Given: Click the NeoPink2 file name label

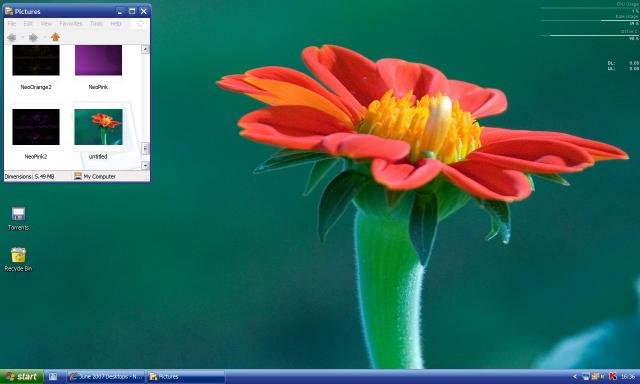Looking at the screenshot, I should pos(36,156).
